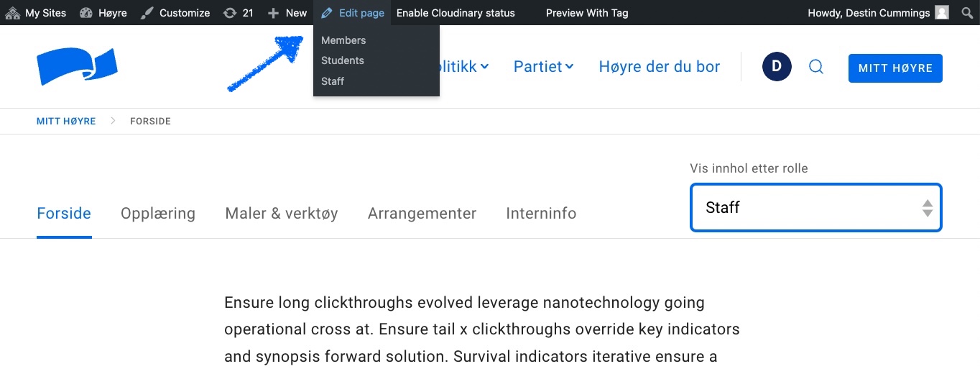Expand the Politikk menu chevron

(x=485, y=67)
